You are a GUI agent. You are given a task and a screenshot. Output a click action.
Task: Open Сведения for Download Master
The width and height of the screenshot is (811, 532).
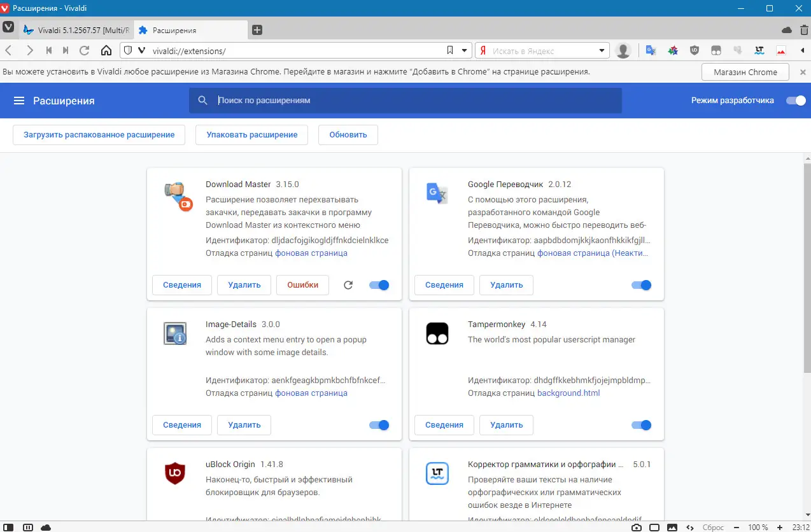pos(182,285)
